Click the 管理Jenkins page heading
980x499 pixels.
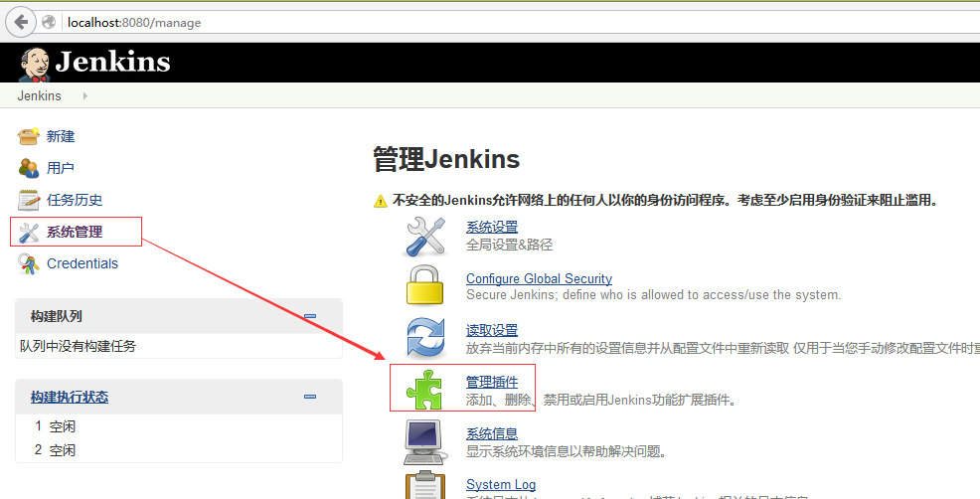pyautogui.click(x=446, y=159)
